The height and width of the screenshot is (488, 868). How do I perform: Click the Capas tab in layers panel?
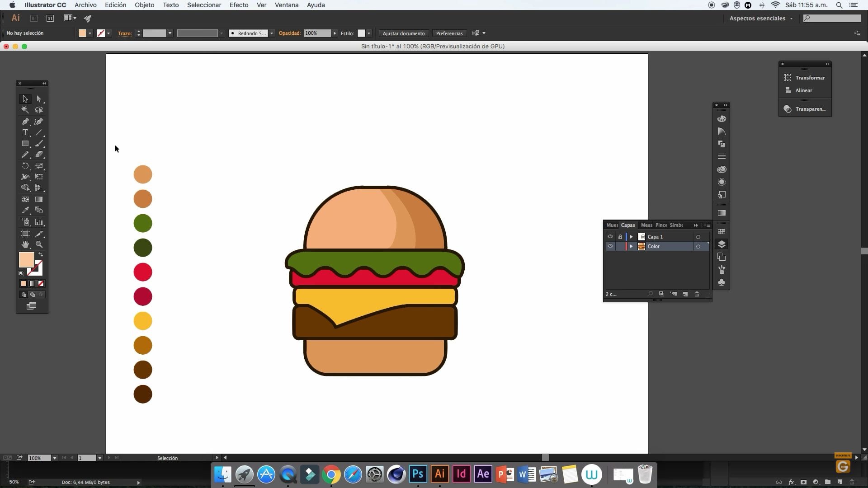[x=628, y=225]
